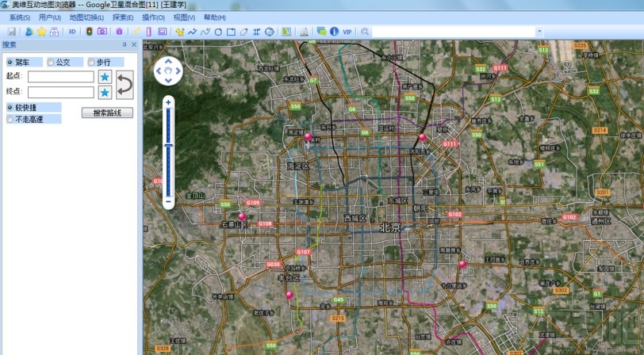Close the 搜索 panel
Screen dimensions: 644x355
(x=134, y=44)
